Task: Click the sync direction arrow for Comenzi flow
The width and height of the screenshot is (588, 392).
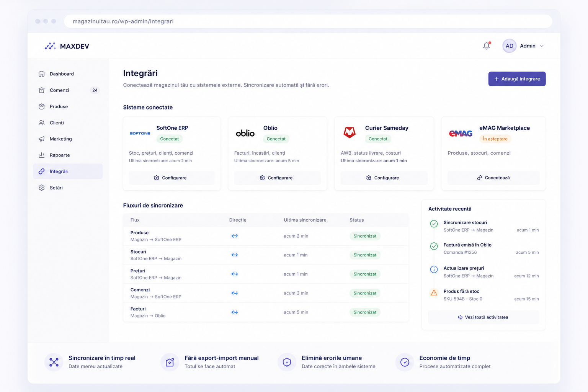Action: point(235,293)
